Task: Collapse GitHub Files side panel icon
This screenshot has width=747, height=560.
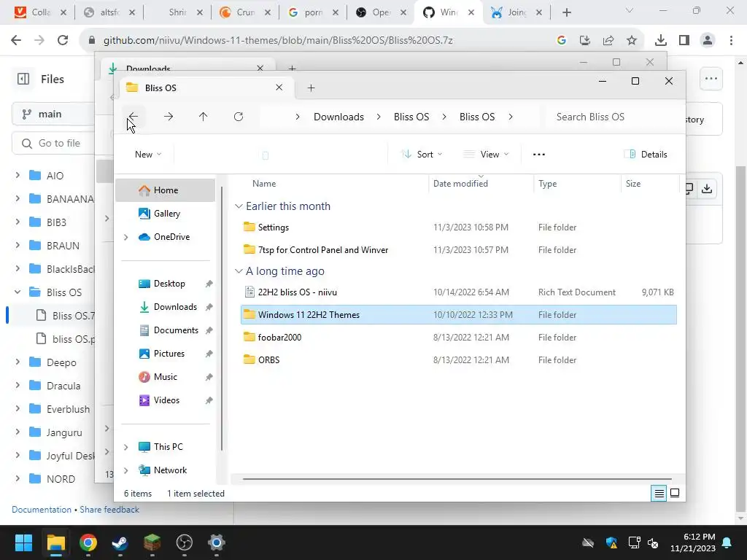Action: tap(23, 79)
